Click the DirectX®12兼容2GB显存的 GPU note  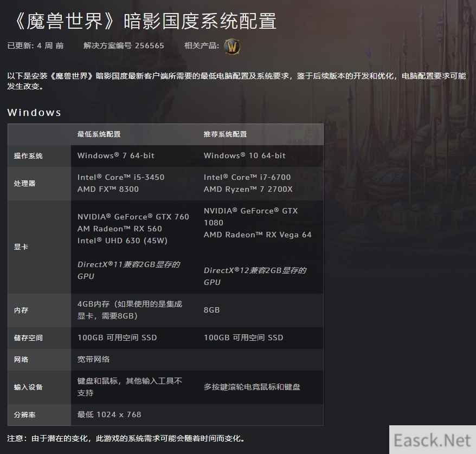tap(255, 276)
